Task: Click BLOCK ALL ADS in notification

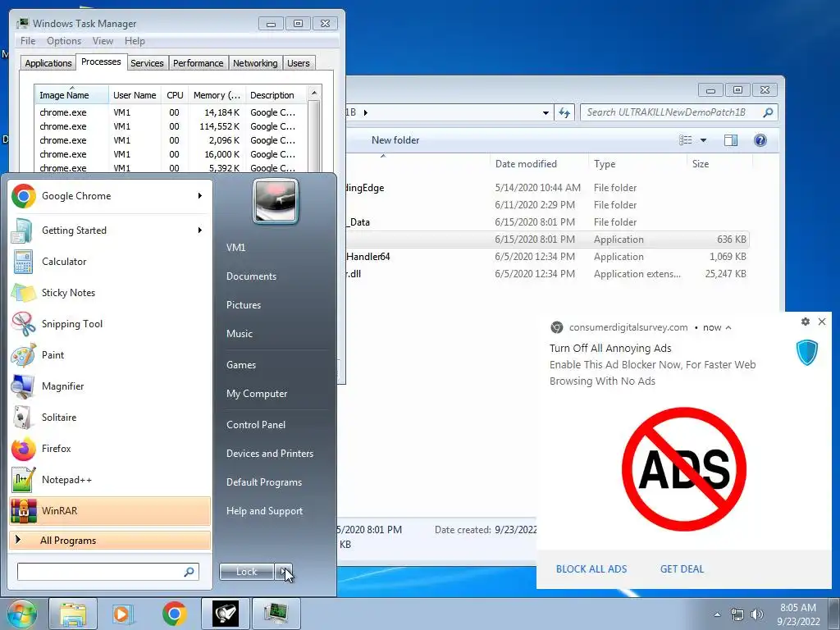Action: [591, 569]
